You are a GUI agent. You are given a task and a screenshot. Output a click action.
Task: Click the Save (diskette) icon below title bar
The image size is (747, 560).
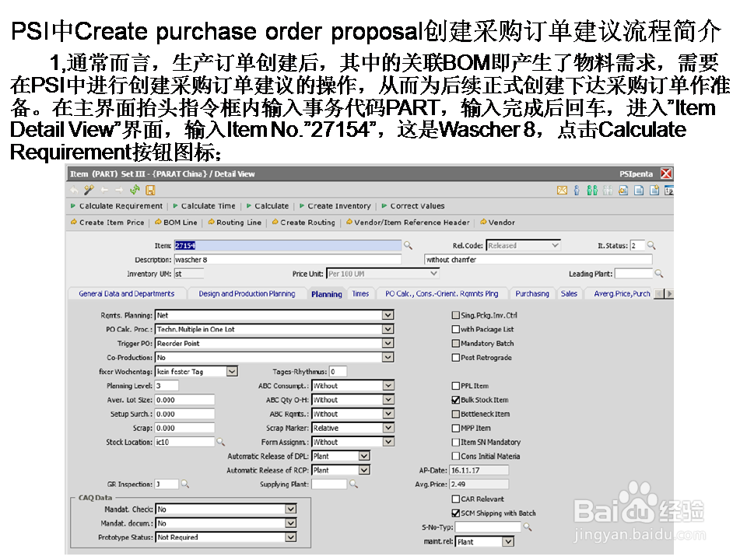151,190
